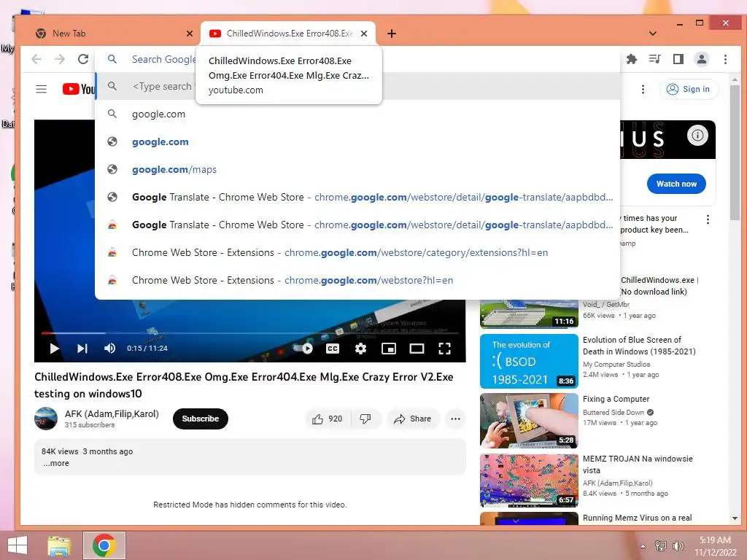Open AFK (Adam,Filip,Karol) channel name

112,414
